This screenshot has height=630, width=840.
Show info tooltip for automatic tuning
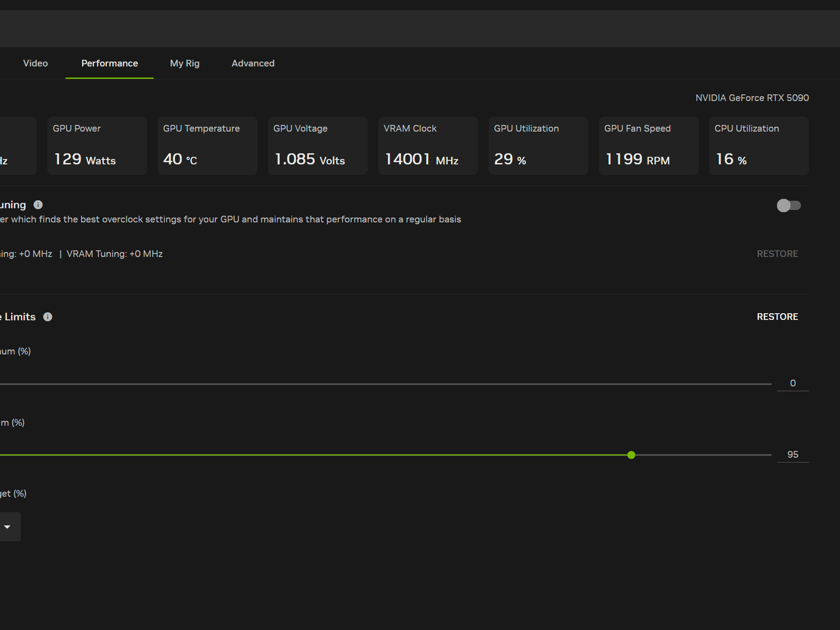pos(38,205)
